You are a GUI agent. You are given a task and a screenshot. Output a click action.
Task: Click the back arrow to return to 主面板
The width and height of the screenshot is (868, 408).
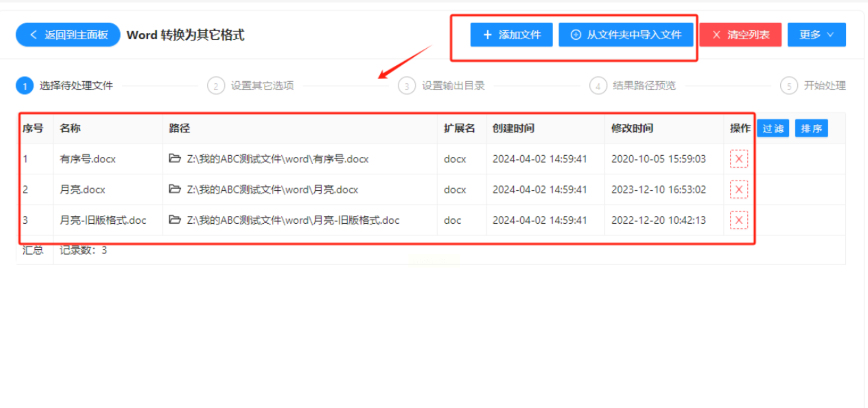tap(34, 35)
